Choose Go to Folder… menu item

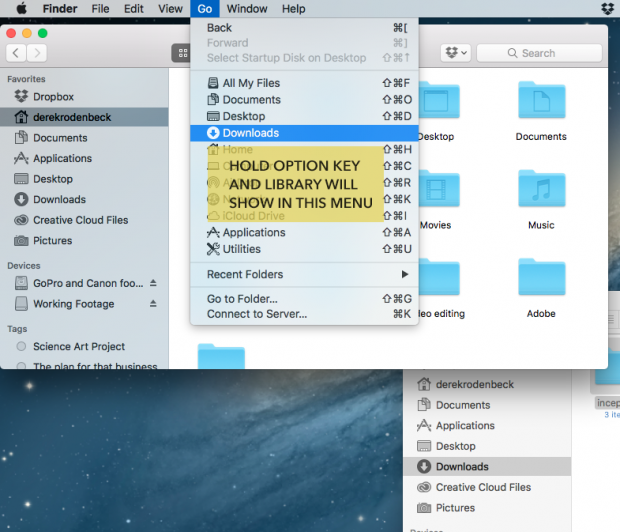[304, 299]
